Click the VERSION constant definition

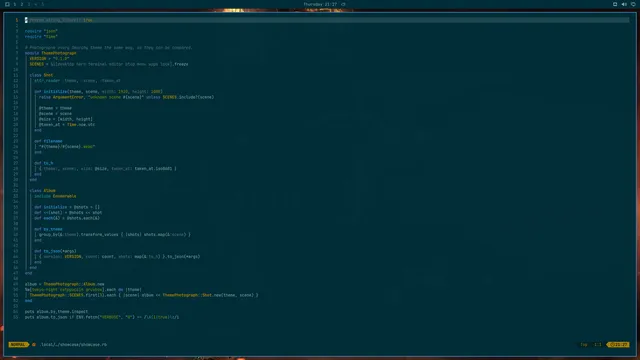pos(49,58)
